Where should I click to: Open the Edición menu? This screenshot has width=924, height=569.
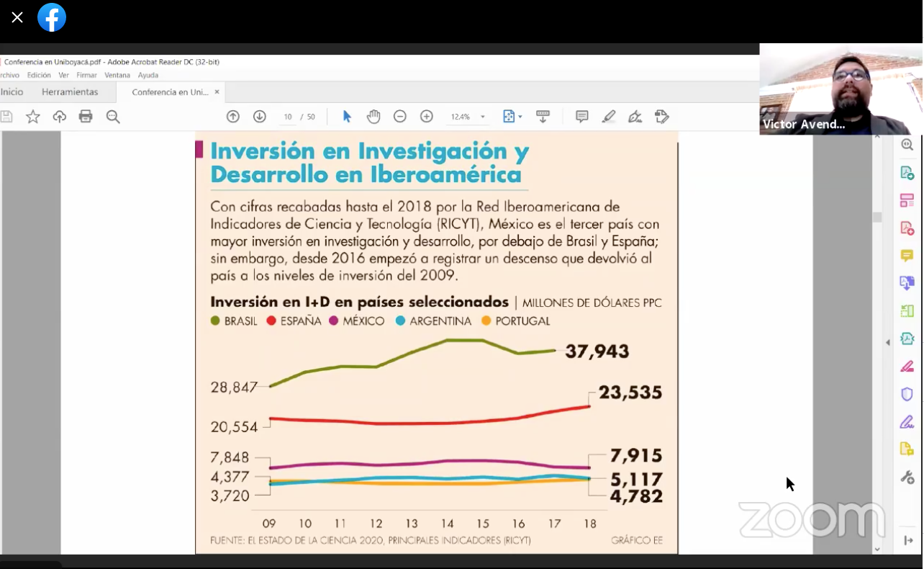(39, 75)
